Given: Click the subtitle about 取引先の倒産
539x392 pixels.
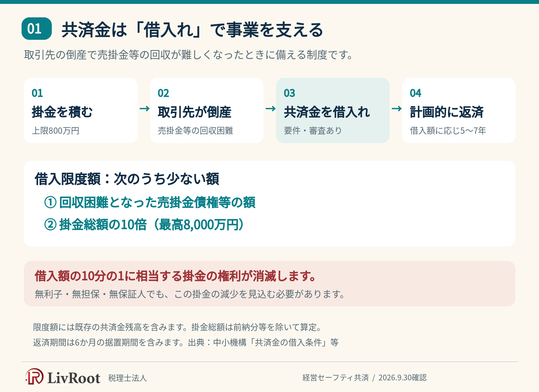Looking at the screenshot, I should 189,55.
